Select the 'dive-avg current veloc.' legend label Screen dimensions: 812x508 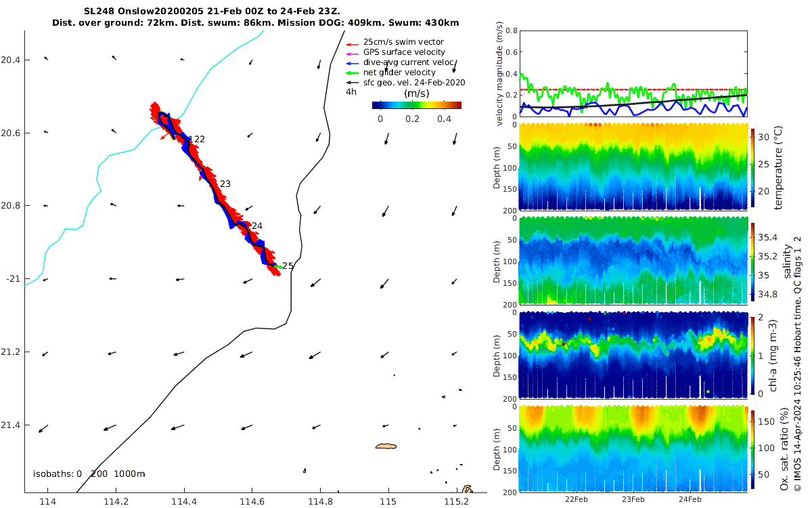coord(408,62)
